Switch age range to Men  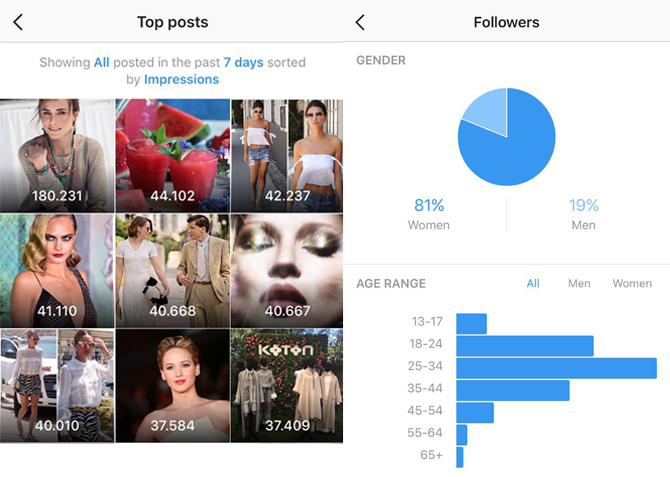pyautogui.click(x=579, y=283)
